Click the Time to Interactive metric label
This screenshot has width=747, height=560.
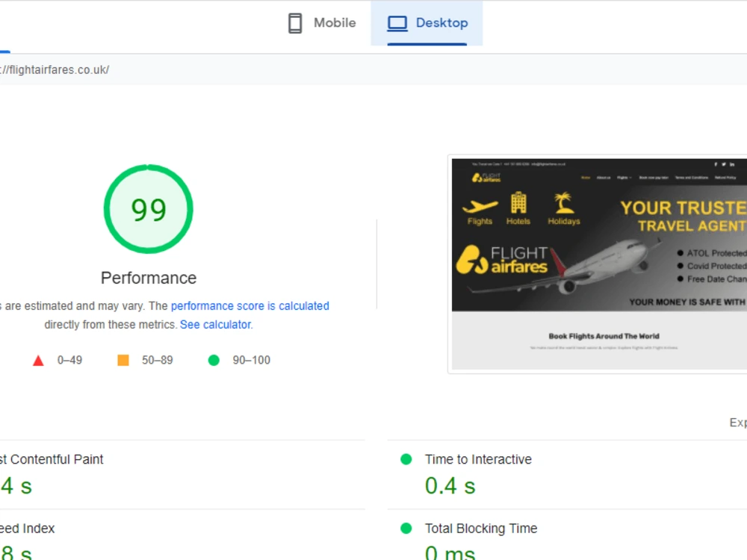point(478,459)
